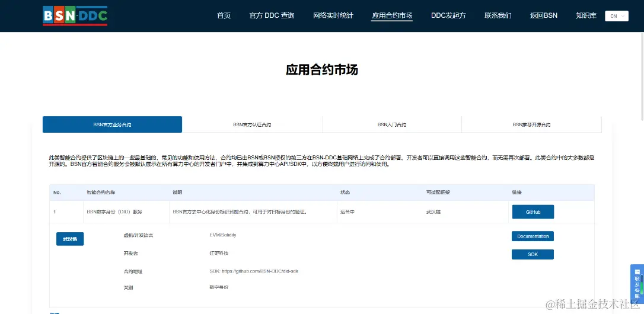Click the 武汉链 cell in 可适配框架 column

click(x=433, y=212)
